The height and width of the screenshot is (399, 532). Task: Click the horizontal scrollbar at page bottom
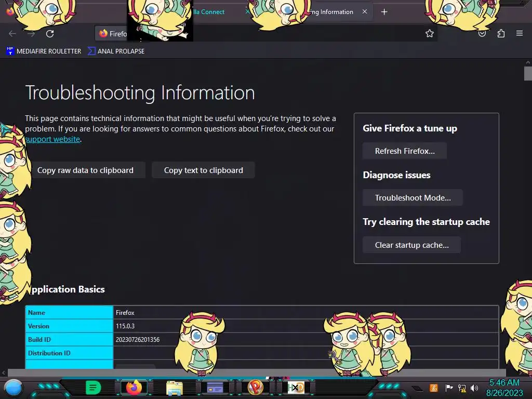(257, 373)
